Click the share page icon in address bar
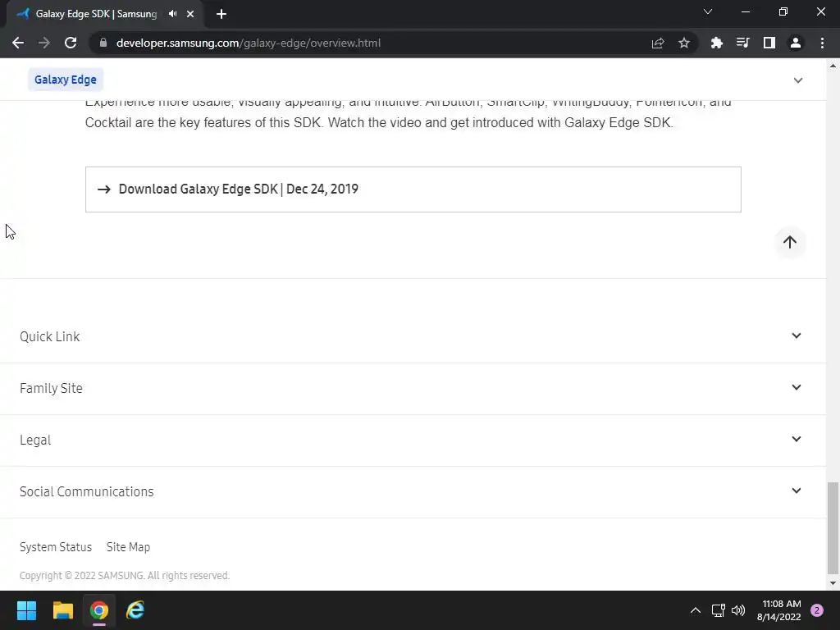The width and height of the screenshot is (840, 630). 658,43
